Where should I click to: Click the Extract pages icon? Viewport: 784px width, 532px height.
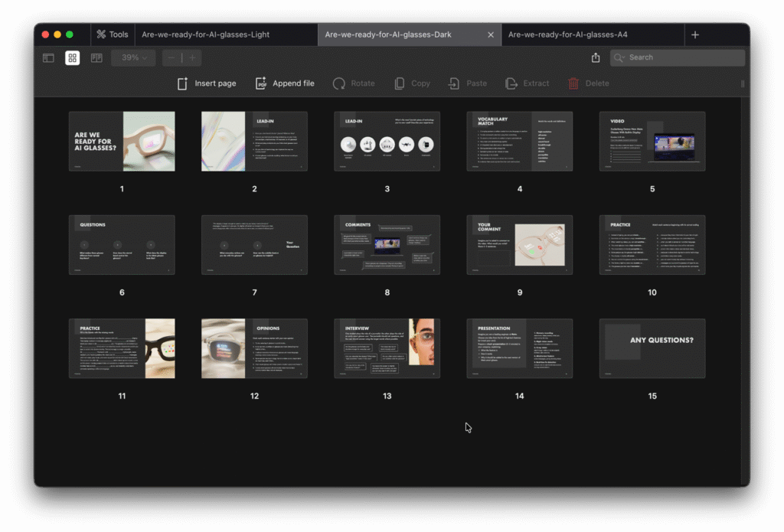(454, 83)
